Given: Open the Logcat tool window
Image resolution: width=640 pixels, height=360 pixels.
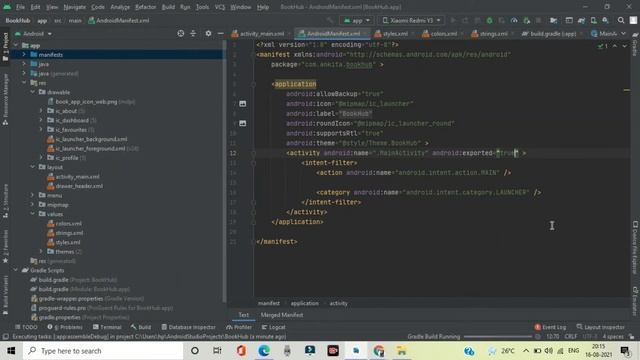Looking at the screenshot, I should (273, 327).
